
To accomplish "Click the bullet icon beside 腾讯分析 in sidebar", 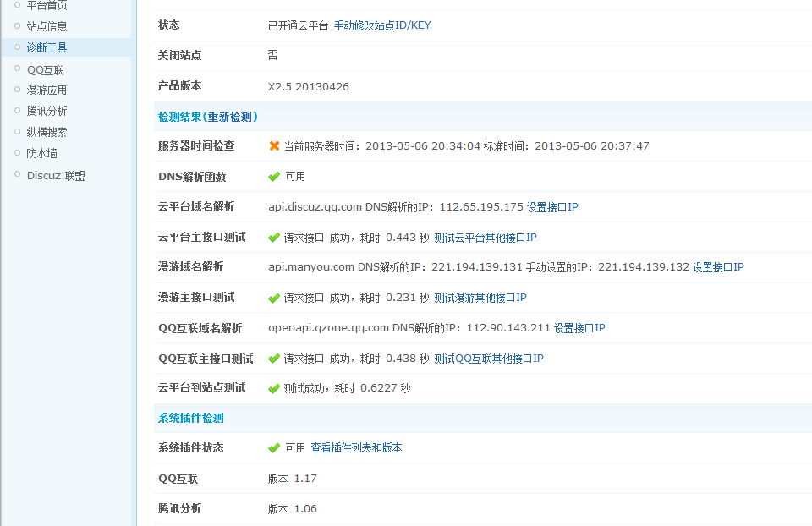I will click(17, 110).
